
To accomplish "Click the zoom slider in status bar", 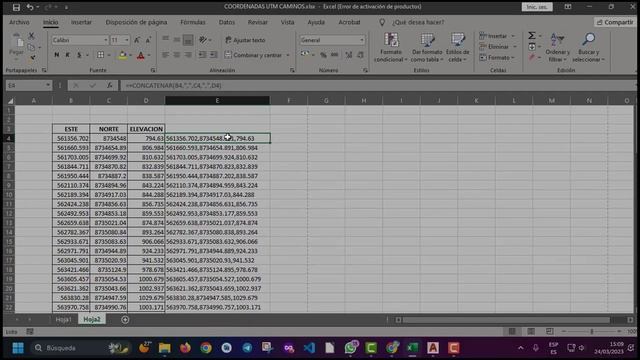I will tap(592, 331).
